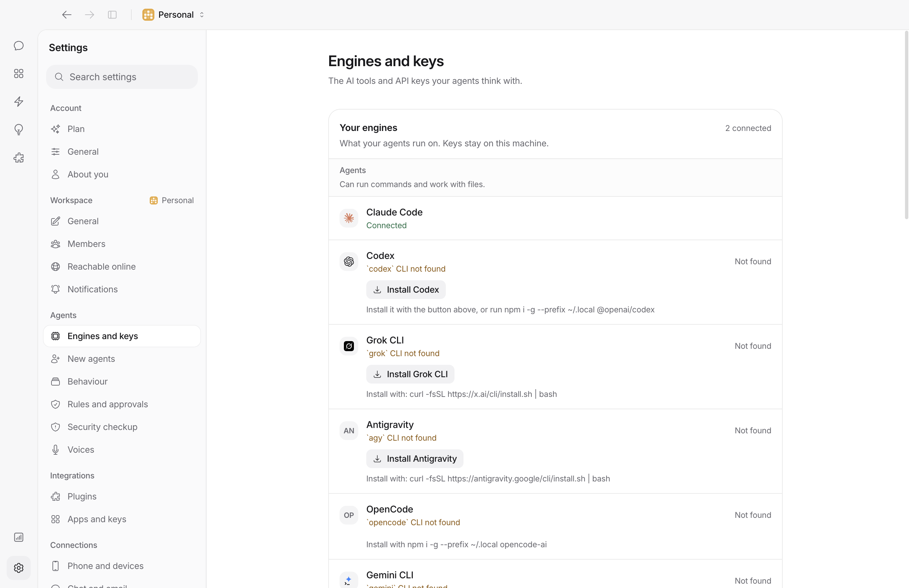Click the Install Codex button

tap(406, 290)
